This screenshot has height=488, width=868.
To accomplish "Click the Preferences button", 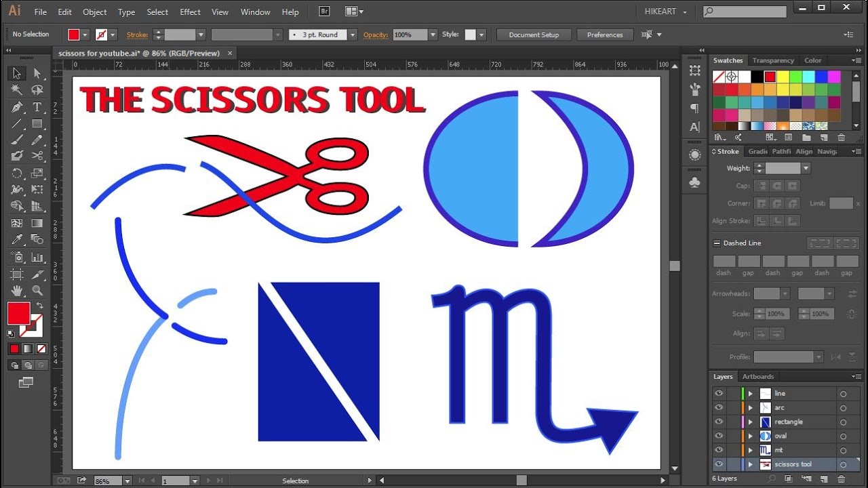I will [x=605, y=35].
